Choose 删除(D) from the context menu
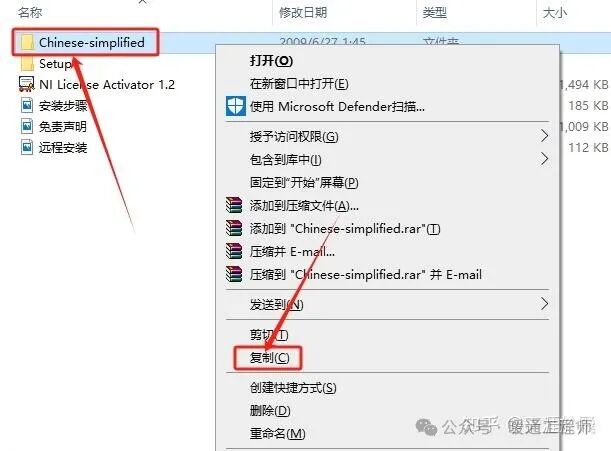The height and width of the screenshot is (451, 611). pyautogui.click(x=270, y=410)
